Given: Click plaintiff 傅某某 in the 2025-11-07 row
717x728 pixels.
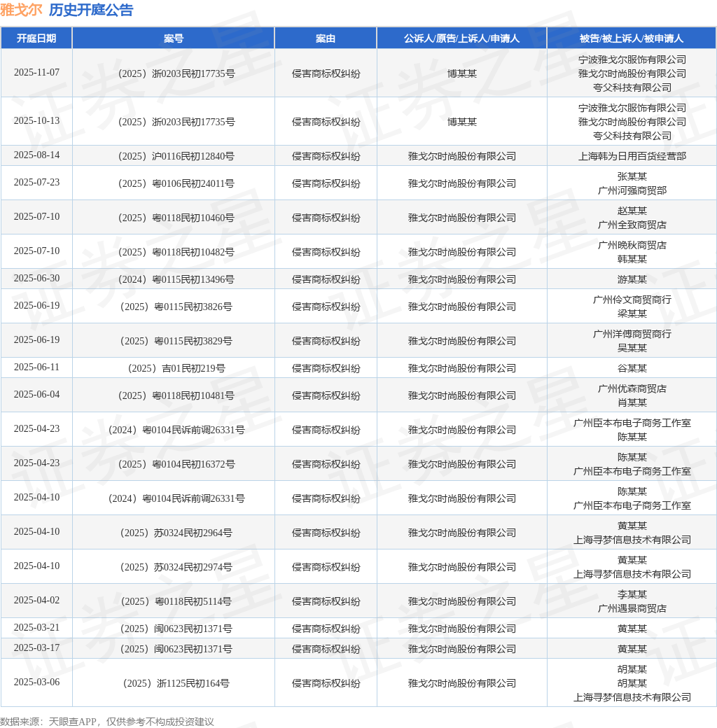Looking at the screenshot, I should click(x=461, y=73).
